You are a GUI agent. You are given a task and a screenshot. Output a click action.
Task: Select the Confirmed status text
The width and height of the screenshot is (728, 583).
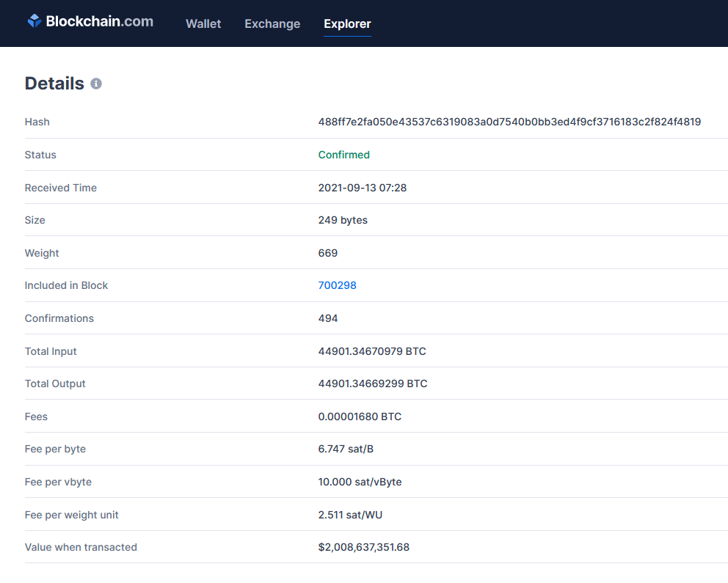[x=343, y=155]
